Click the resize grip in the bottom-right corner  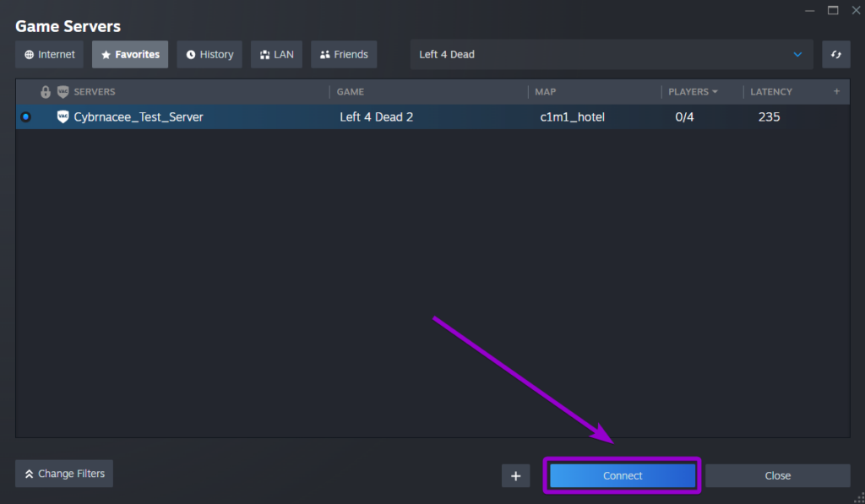point(857,497)
